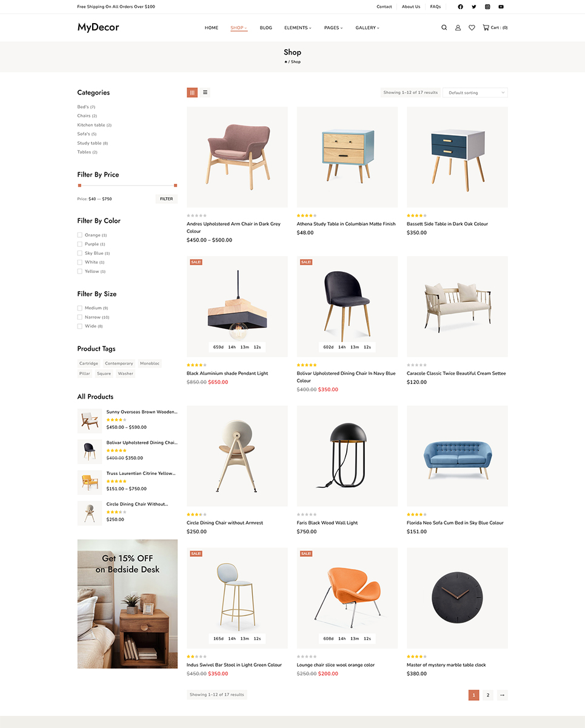585x728 pixels.
Task: Go to the Blog menu item
Action: [x=266, y=27]
